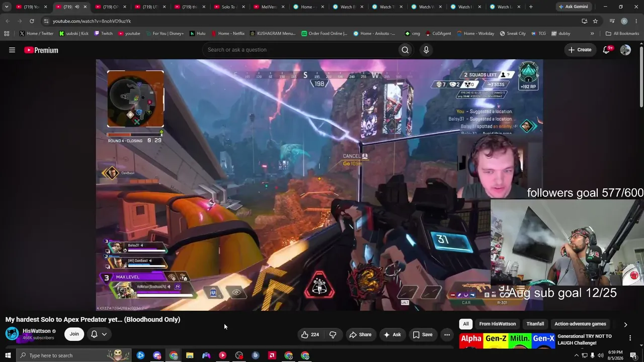Open the Create menu
644x362 pixels.
coord(580,50)
